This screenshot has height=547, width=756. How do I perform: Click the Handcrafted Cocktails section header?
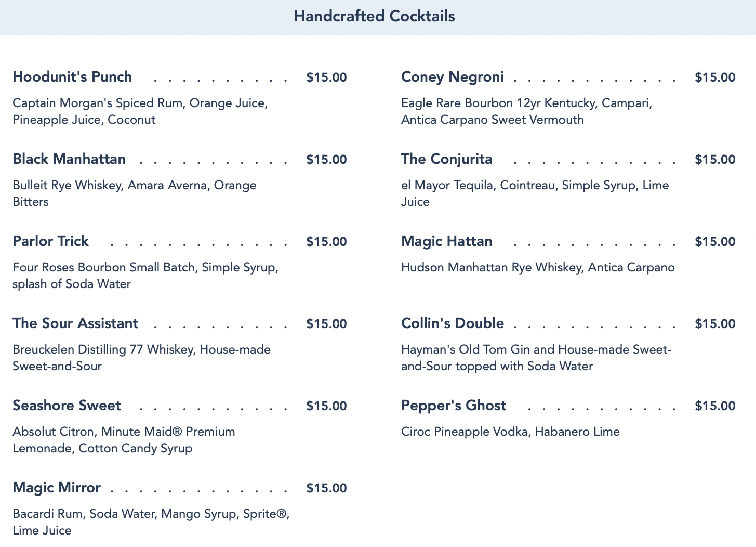click(x=374, y=16)
